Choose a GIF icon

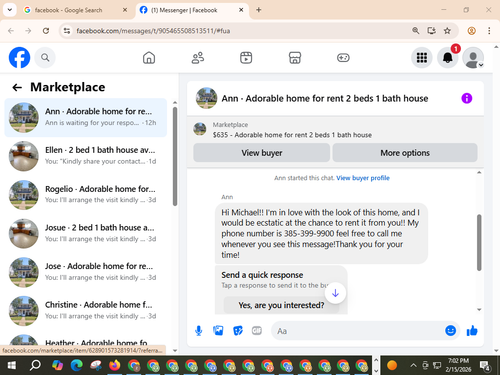coord(257,331)
